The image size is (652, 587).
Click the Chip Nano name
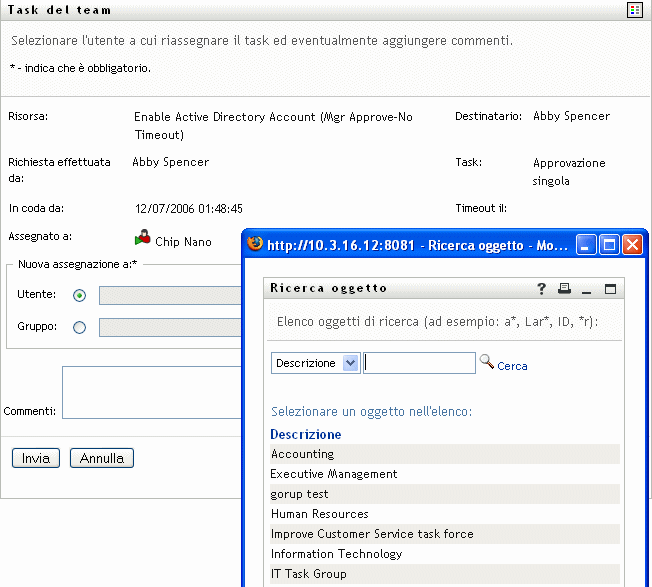[183, 242]
